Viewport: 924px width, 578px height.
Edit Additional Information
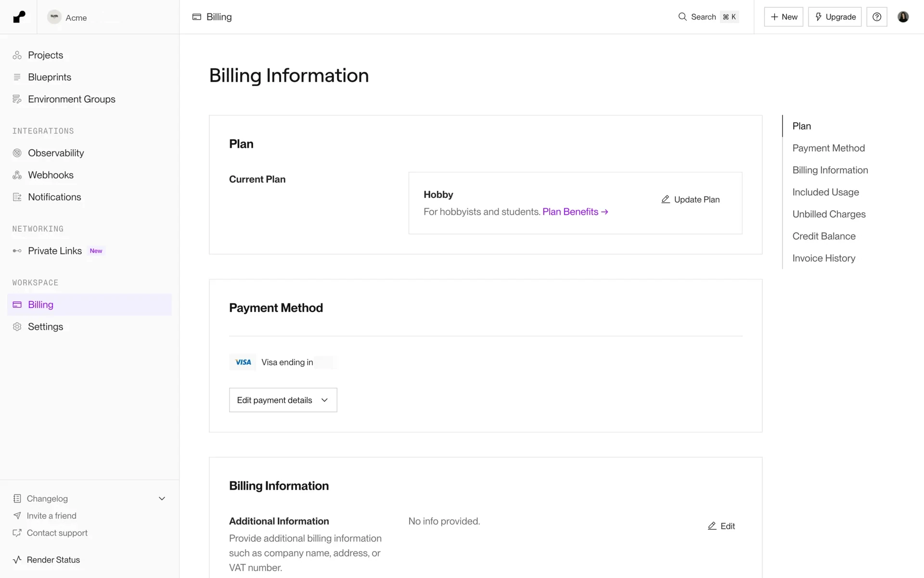pos(721,526)
